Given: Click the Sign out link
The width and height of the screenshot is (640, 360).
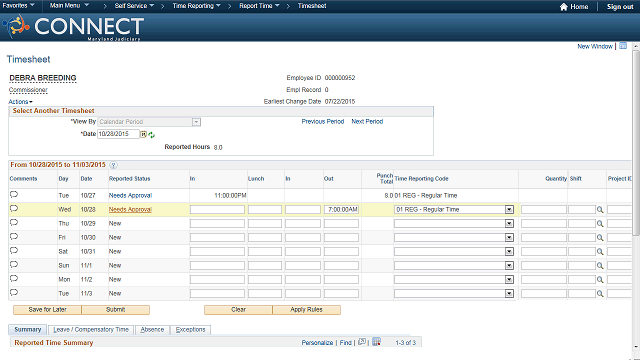Looking at the screenshot, I should click(x=620, y=7).
